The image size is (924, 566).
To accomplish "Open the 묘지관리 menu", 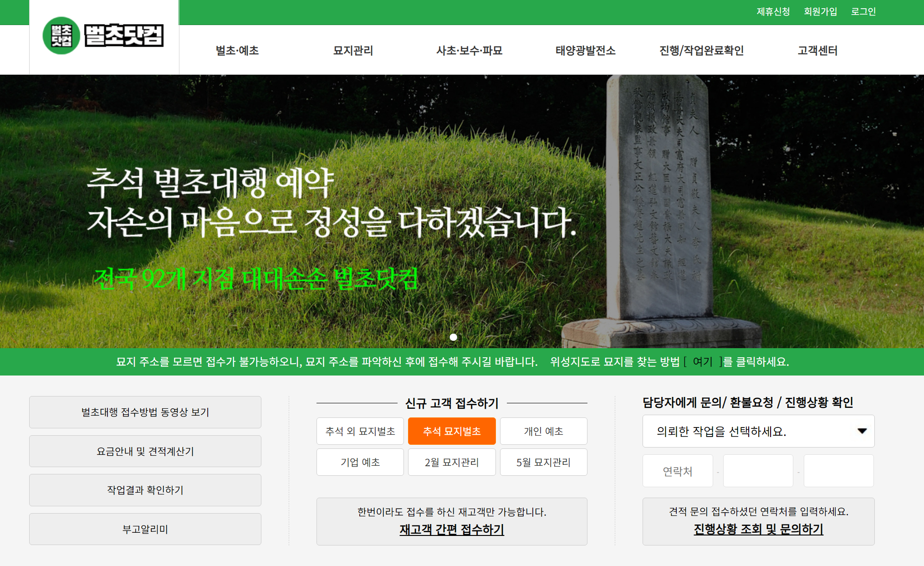I will [x=353, y=51].
